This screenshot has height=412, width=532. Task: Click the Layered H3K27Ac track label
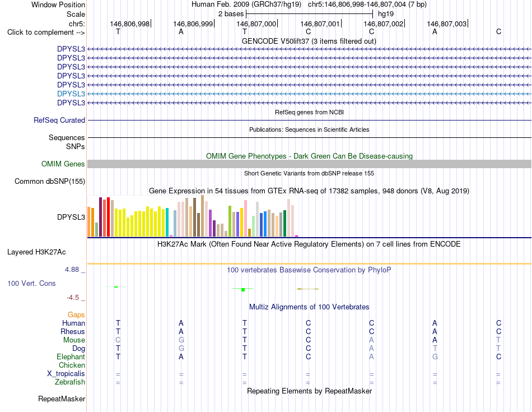[x=36, y=252]
